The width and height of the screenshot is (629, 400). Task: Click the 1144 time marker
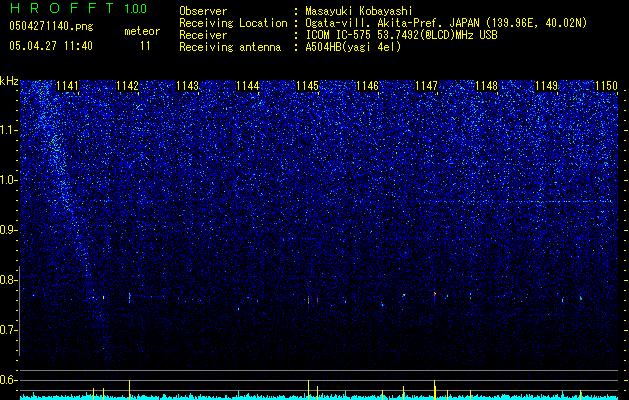point(248,86)
